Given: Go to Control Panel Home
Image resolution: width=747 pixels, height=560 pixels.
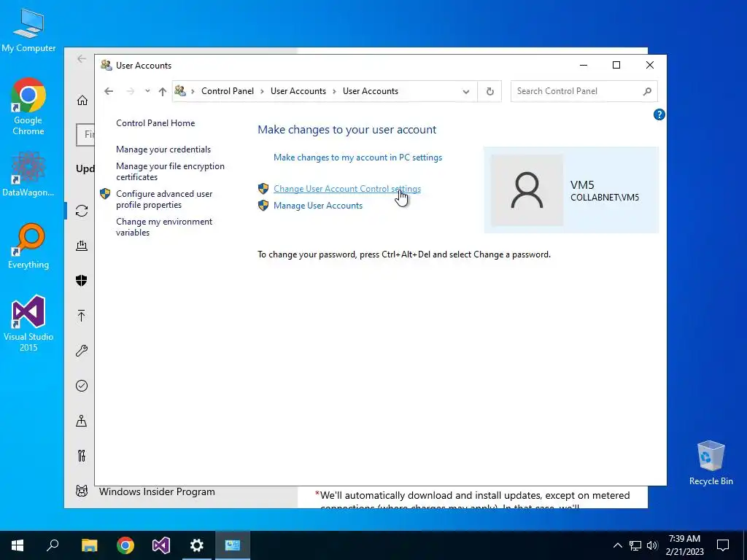Looking at the screenshot, I should [155, 123].
